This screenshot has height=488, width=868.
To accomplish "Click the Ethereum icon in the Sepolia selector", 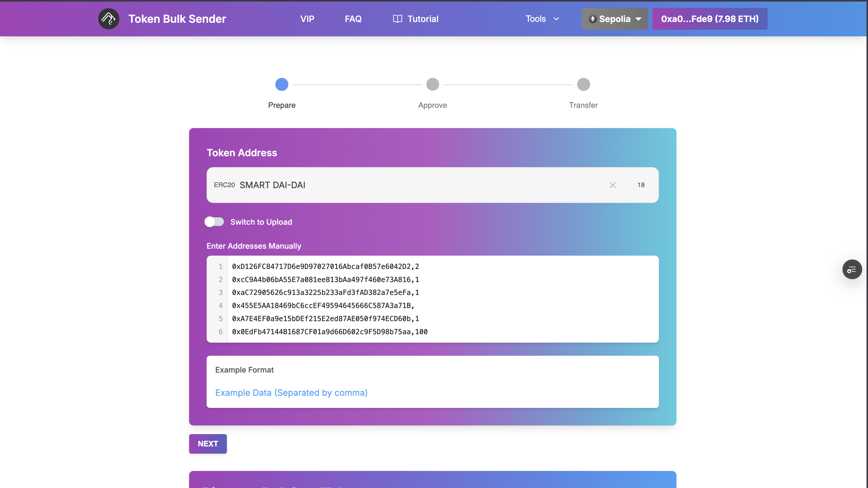I will point(593,19).
